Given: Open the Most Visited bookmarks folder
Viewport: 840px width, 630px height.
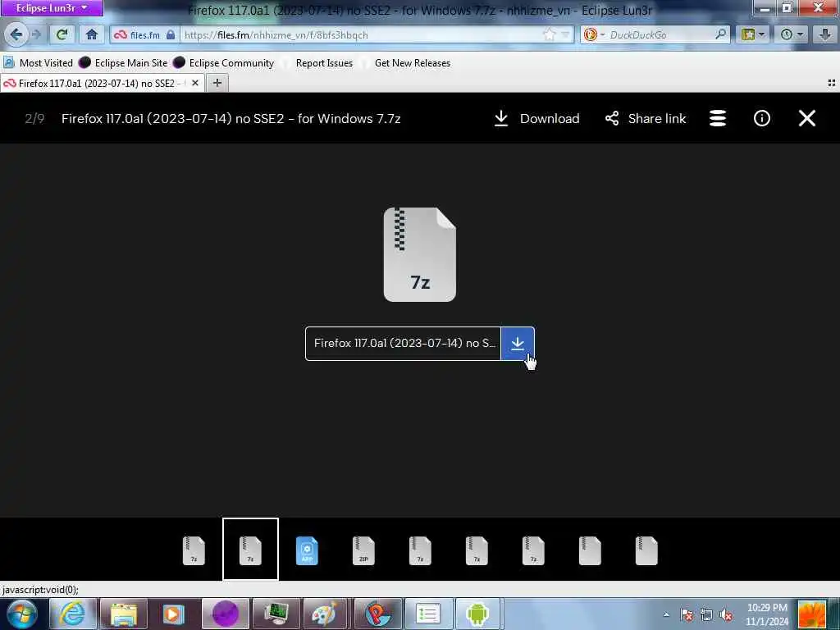Looking at the screenshot, I should (38, 62).
